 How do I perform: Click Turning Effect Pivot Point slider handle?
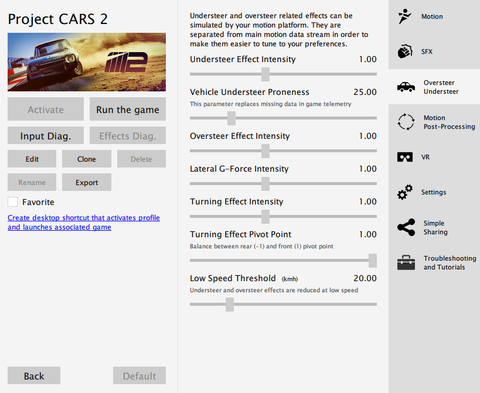pos(373,260)
